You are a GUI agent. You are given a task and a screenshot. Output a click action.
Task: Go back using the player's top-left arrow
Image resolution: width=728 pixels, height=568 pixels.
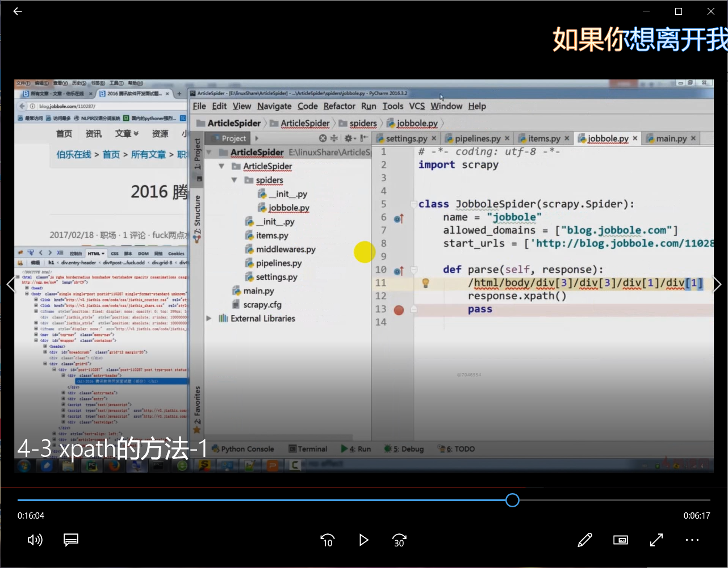[18, 11]
